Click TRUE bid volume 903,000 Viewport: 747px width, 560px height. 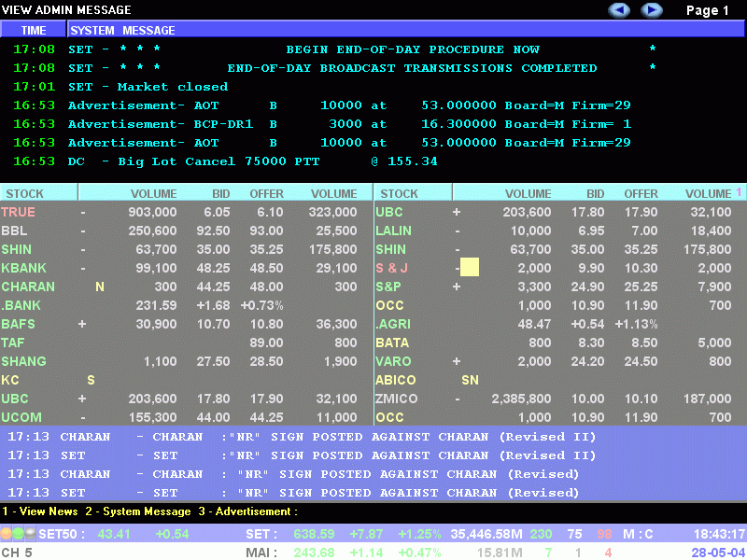pyautogui.click(x=152, y=212)
